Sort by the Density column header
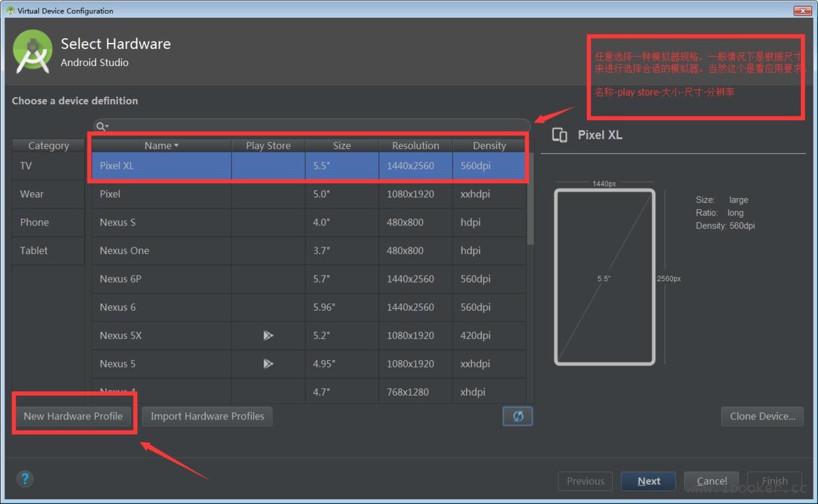This screenshot has height=504, width=818. click(x=489, y=146)
